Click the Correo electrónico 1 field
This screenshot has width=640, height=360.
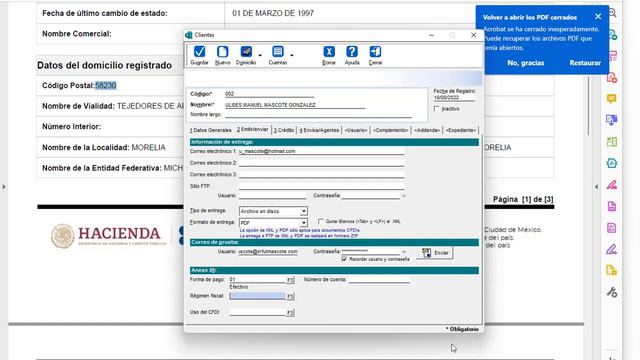coord(322,151)
